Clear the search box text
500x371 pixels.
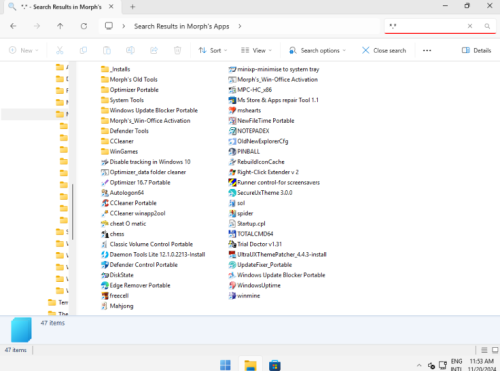click(470, 26)
